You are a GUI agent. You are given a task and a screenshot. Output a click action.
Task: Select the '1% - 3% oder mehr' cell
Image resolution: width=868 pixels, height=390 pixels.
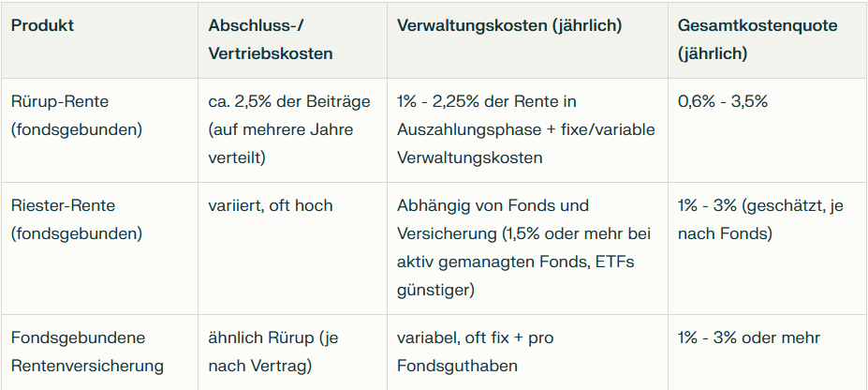coord(748,337)
